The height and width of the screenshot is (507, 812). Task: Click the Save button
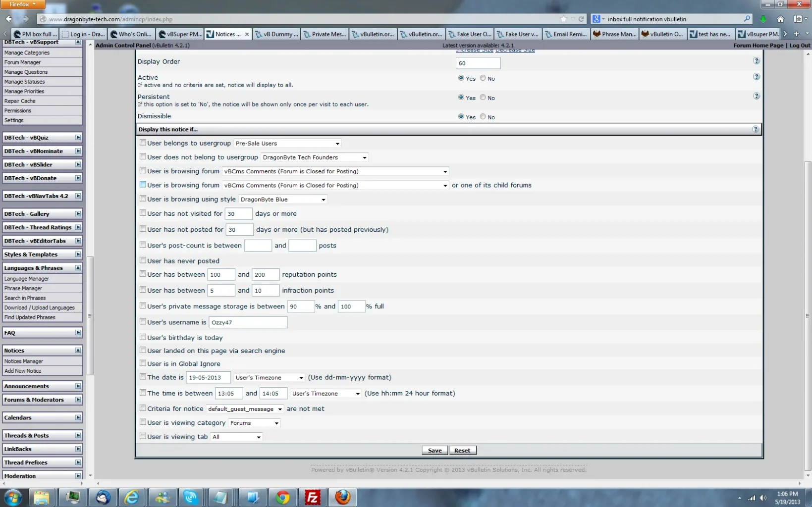point(435,451)
